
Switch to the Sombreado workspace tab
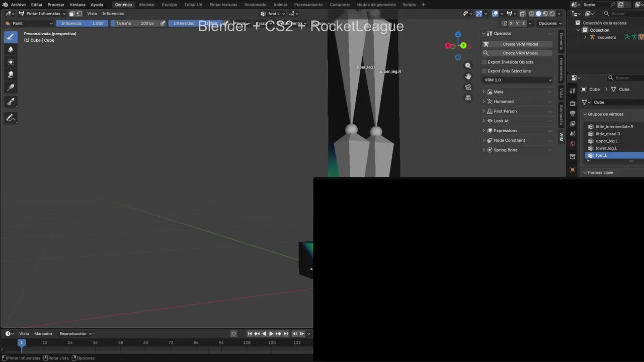point(255,5)
